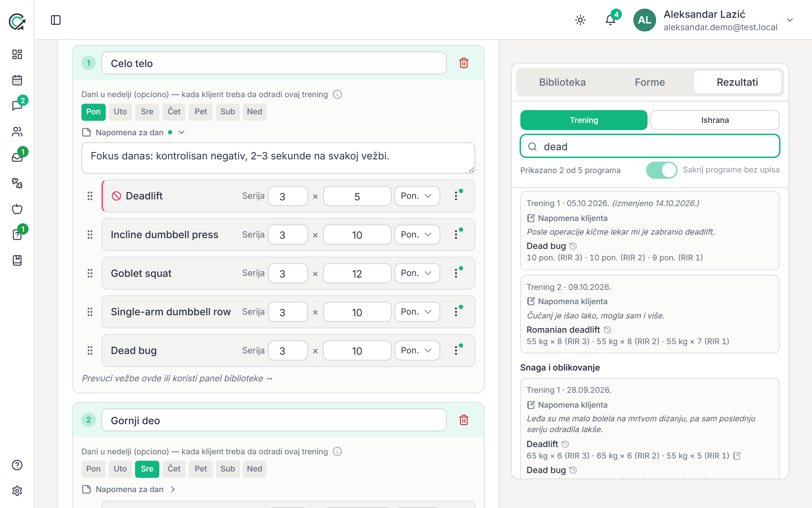The width and height of the screenshot is (812, 508).
Task: Open calendar icon in sidebar
Action: pyautogui.click(x=17, y=80)
